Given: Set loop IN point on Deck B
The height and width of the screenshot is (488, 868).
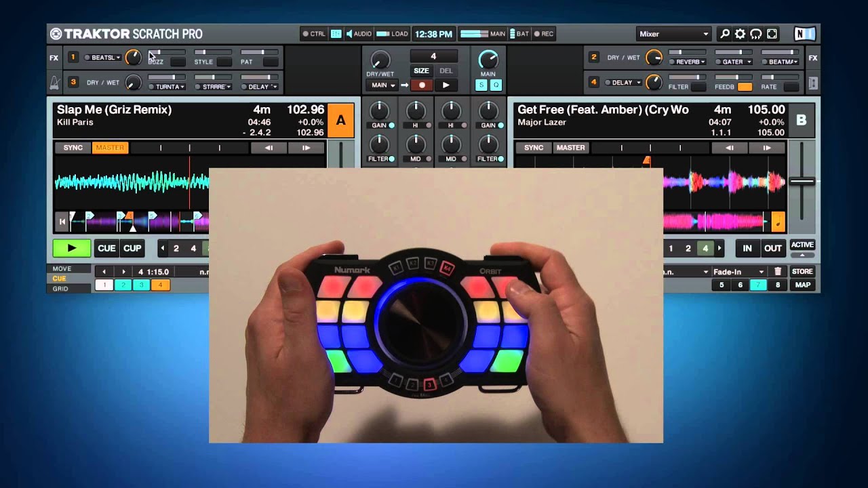Looking at the screenshot, I should [747, 248].
